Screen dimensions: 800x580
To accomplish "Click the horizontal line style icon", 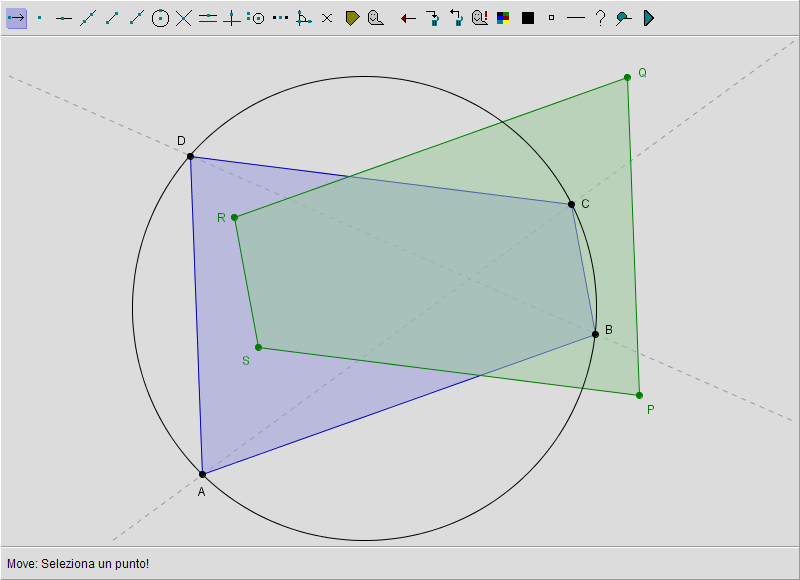I will coord(576,18).
